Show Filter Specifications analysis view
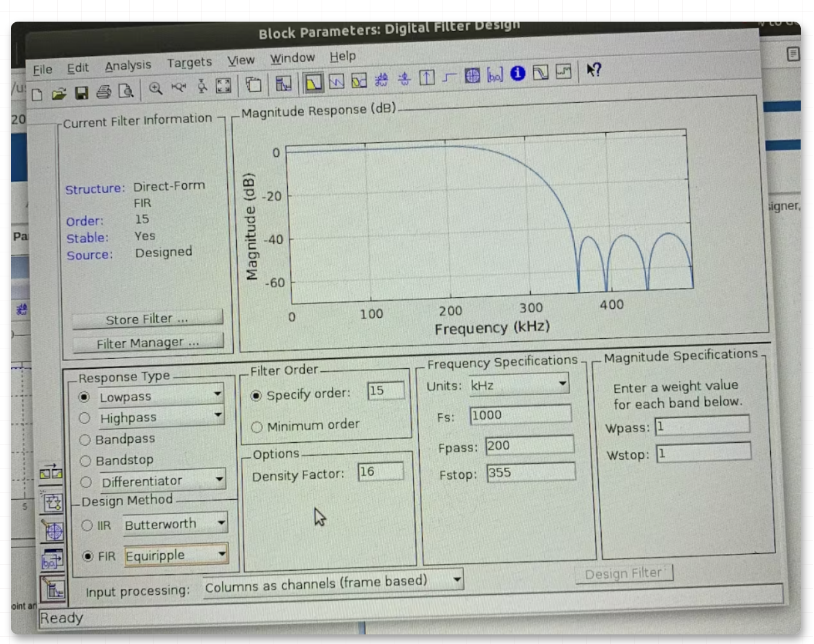 pyautogui.click(x=283, y=84)
